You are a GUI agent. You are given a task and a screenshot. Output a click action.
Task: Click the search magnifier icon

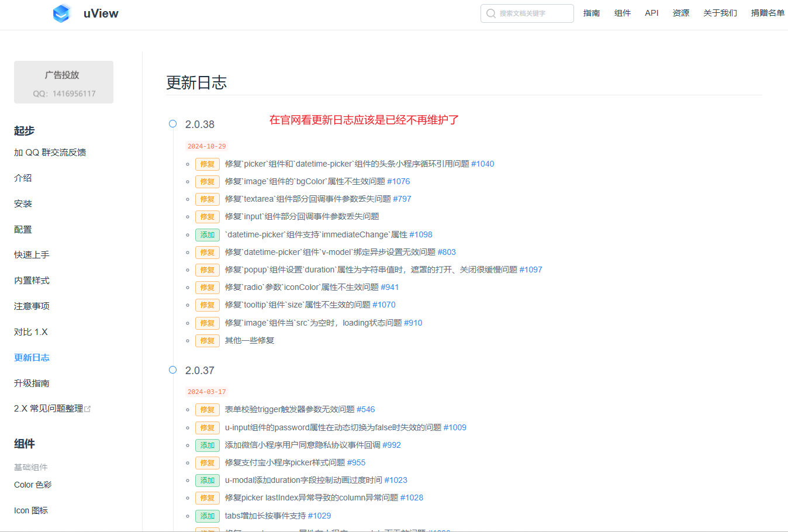pos(491,13)
